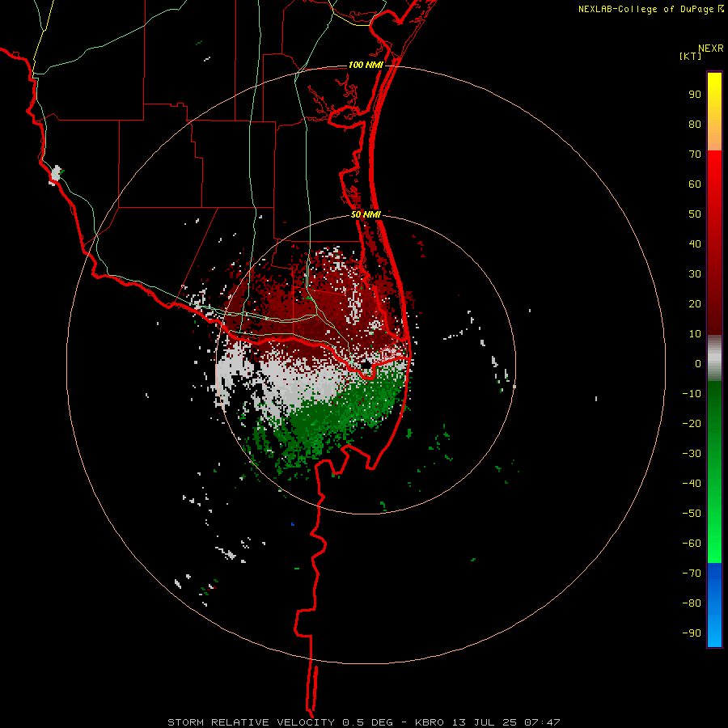Click the -70 legend value
This screenshot has height=728, width=728.
(692, 574)
